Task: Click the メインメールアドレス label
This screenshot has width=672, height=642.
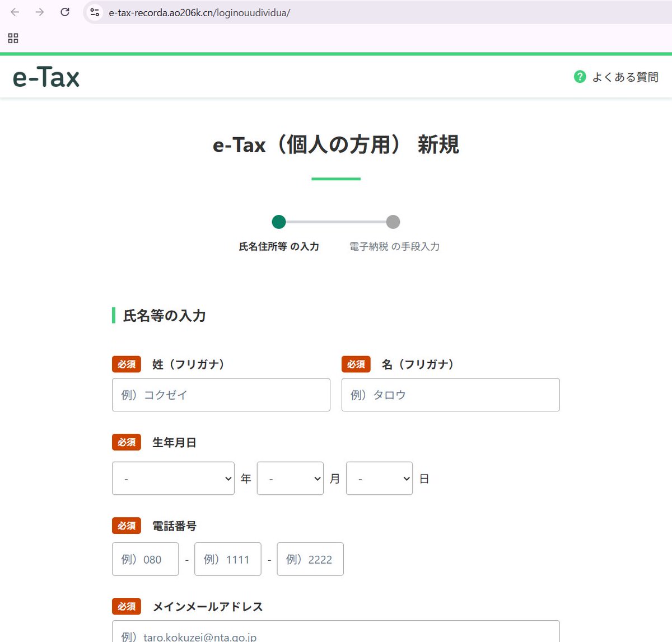Action: [x=208, y=607]
